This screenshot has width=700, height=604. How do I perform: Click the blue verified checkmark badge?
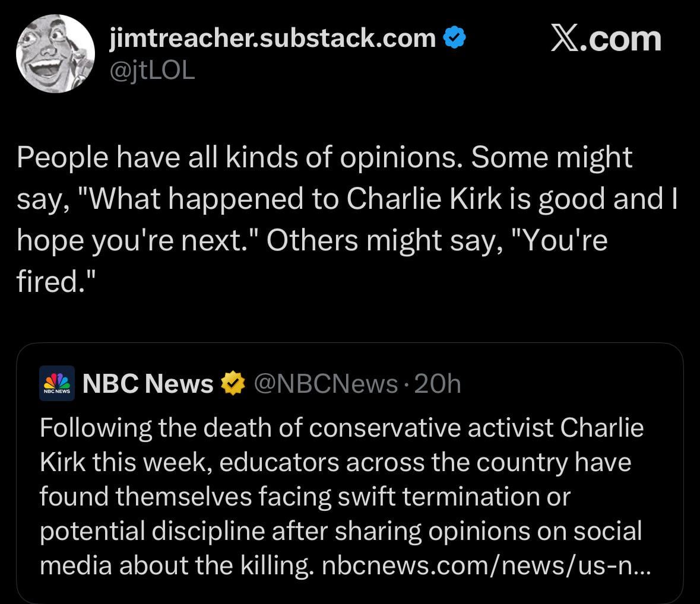[454, 37]
